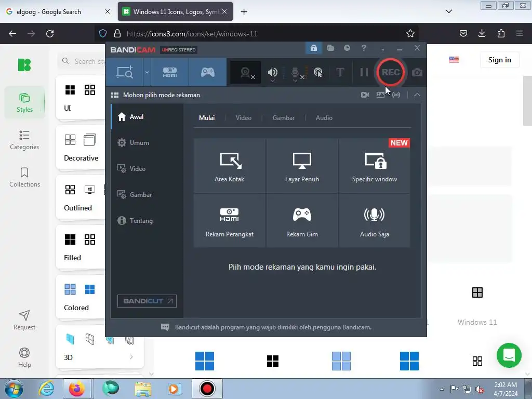This screenshot has height=399, width=532.
Task: Click the pause recording button
Action: point(364,72)
